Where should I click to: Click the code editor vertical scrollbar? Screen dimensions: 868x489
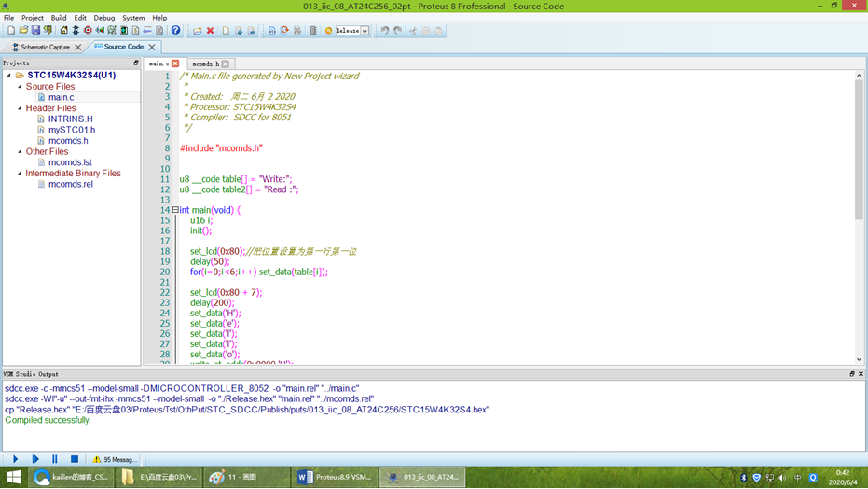859,149
